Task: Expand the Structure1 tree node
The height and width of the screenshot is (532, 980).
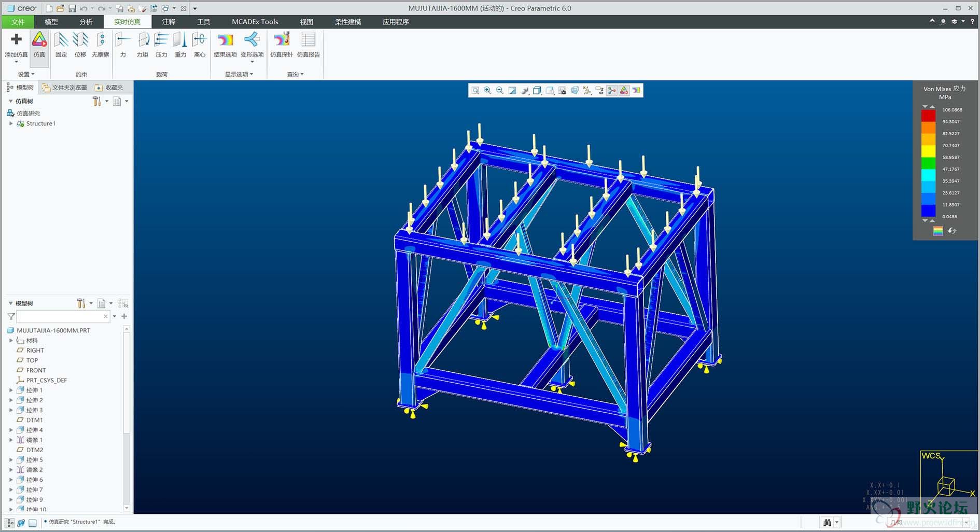Action: pos(11,124)
